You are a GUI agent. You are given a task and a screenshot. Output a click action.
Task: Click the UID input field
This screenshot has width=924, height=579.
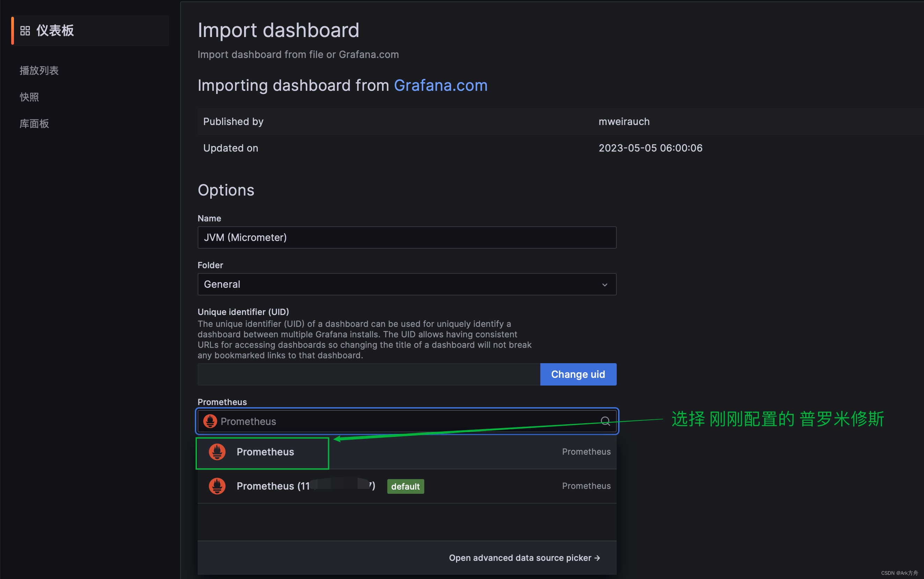(369, 374)
